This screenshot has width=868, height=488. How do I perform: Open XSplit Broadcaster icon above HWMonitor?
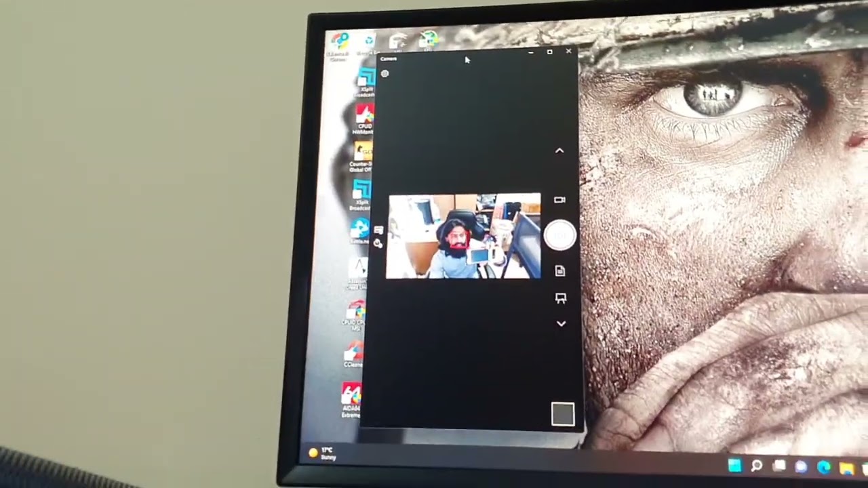366,83
